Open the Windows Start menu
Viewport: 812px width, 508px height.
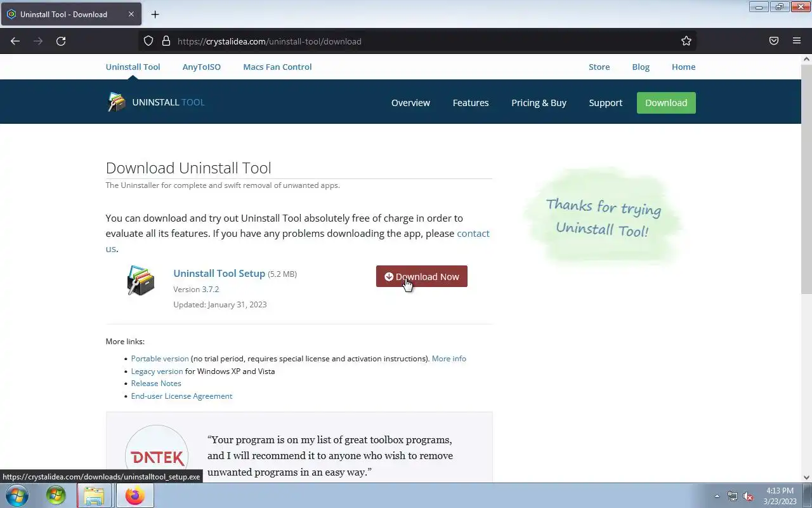pos(16,495)
